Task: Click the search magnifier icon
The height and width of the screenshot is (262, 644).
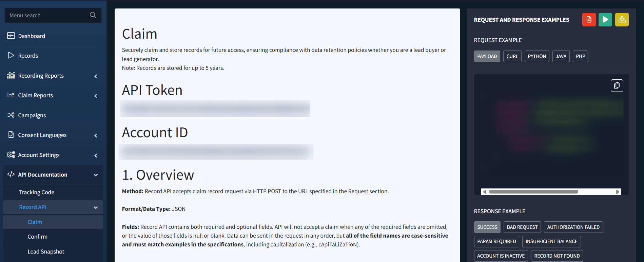Action: (x=93, y=15)
